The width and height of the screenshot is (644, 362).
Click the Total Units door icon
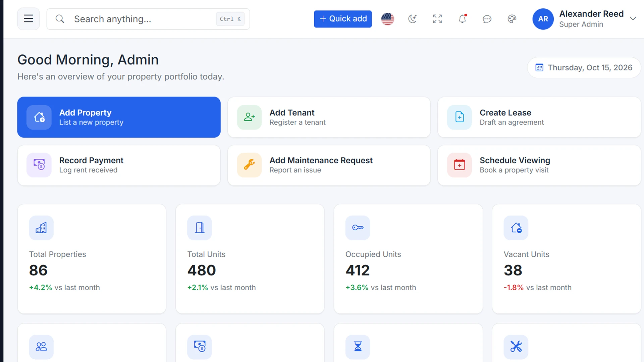tap(200, 228)
